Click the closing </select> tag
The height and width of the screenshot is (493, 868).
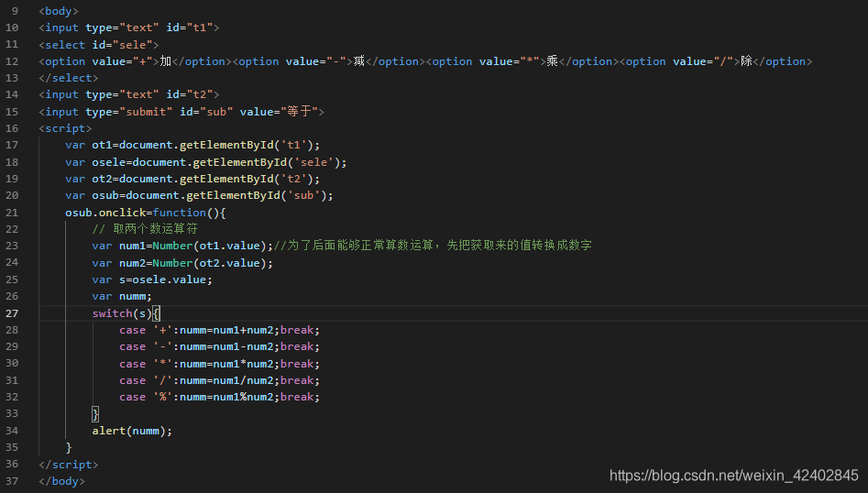(x=69, y=78)
